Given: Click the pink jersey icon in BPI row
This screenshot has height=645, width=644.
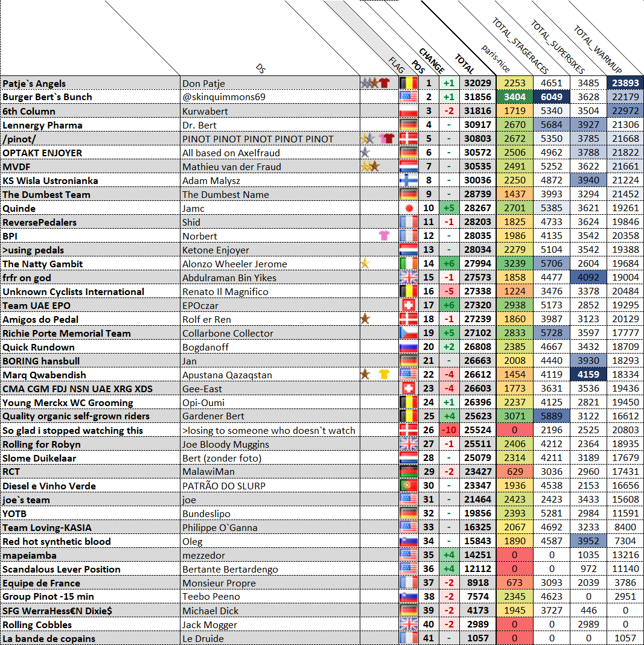Looking at the screenshot, I should 384,236.
